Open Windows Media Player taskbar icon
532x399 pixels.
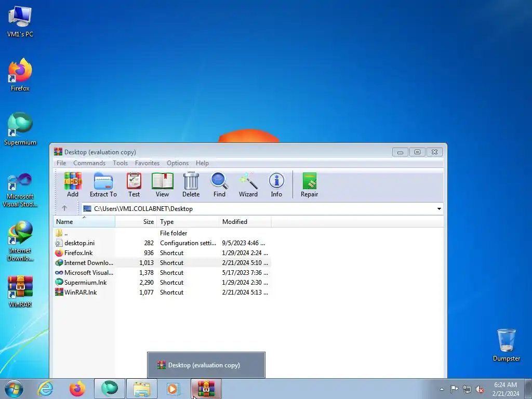click(174, 389)
